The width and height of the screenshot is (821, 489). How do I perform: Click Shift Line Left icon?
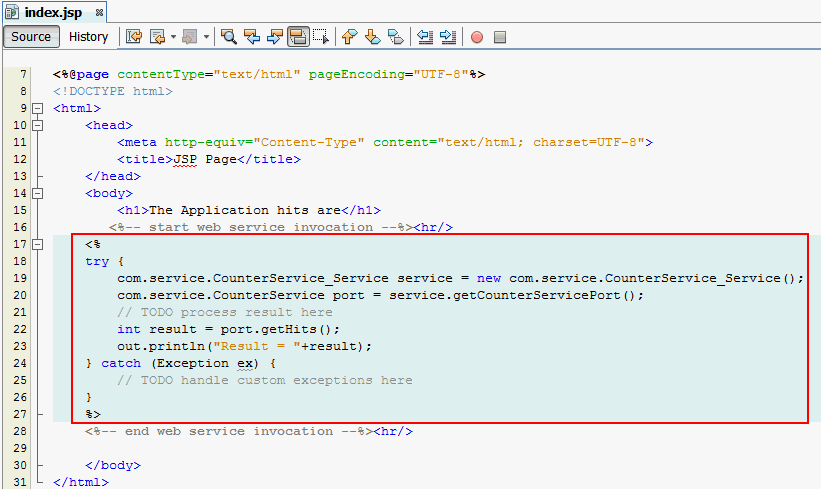(x=425, y=37)
